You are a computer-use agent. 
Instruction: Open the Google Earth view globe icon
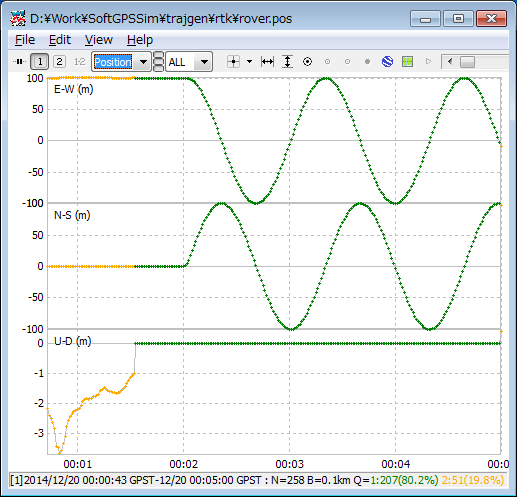click(x=387, y=62)
